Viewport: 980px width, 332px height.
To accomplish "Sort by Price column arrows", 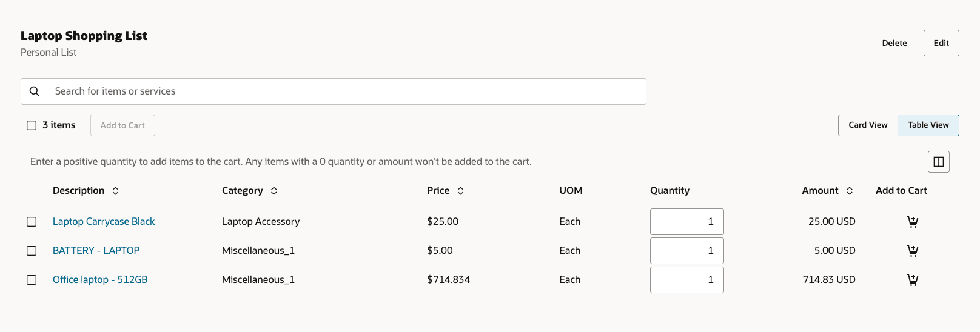I will (x=461, y=191).
